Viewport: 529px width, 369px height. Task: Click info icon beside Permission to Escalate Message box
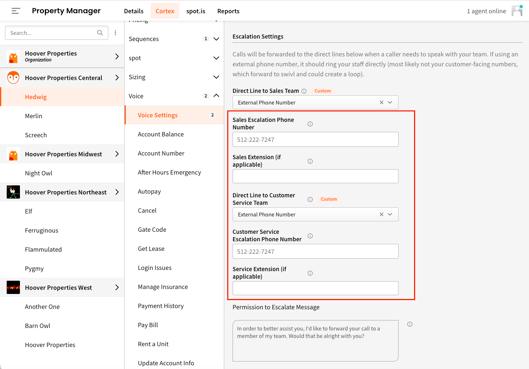tap(410, 324)
